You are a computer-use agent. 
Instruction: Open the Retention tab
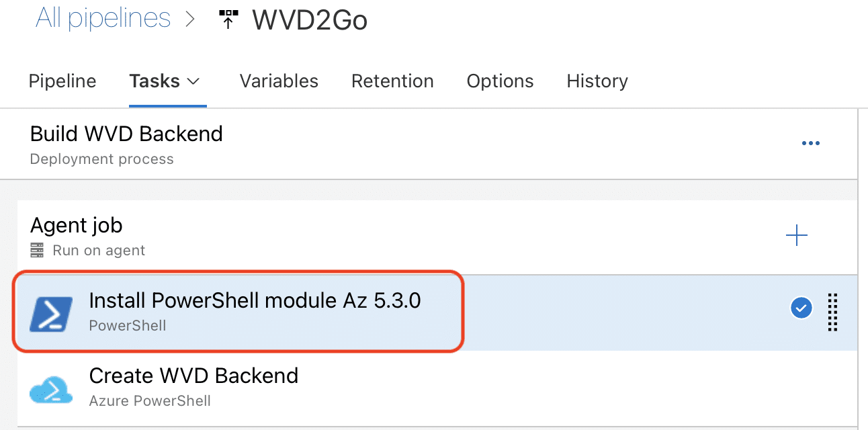tap(392, 81)
